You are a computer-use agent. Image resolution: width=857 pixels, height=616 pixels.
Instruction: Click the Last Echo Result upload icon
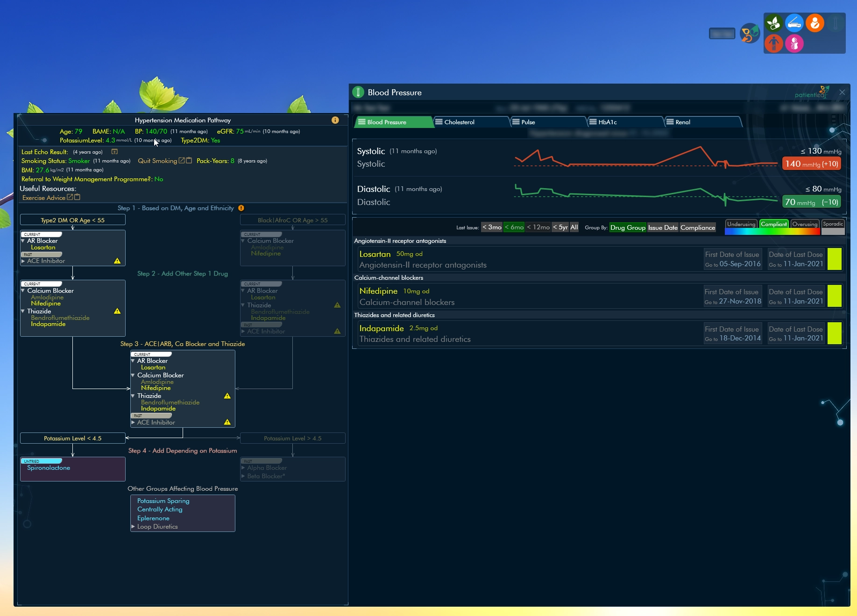(114, 152)
